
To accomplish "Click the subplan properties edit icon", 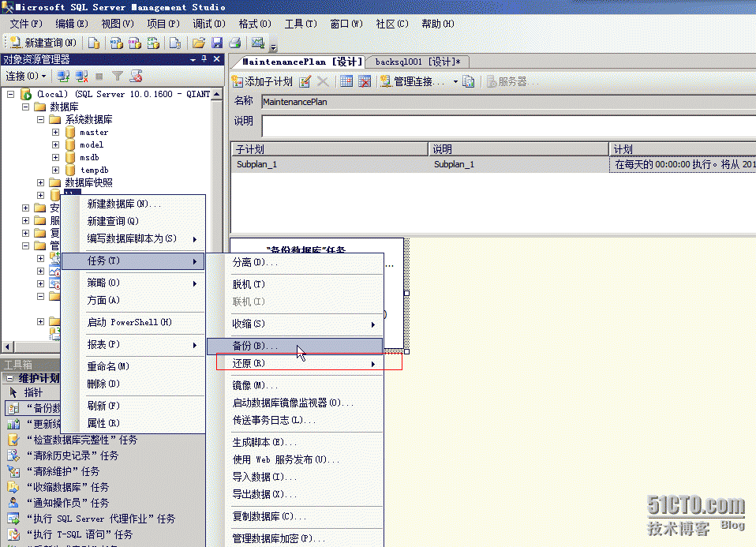I will point(305,81).
